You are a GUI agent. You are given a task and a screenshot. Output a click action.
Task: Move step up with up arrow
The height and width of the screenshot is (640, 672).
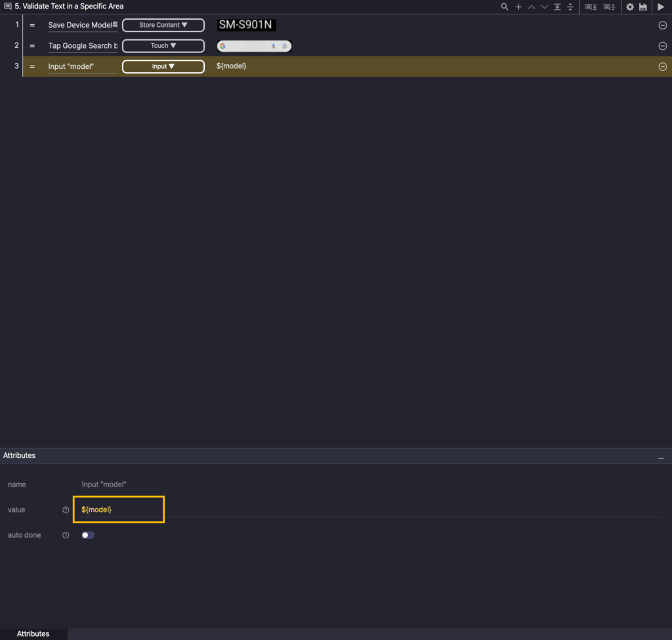[x=532, y=7]
